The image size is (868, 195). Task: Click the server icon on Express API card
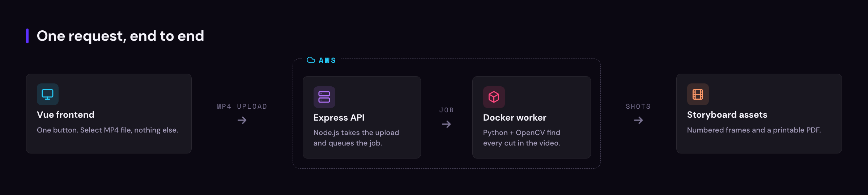(324, 97)
